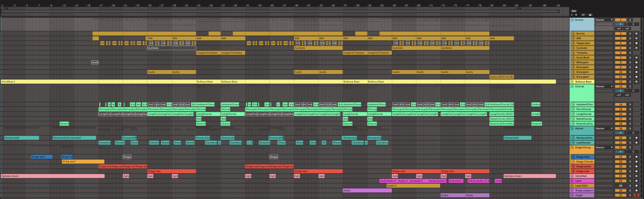Unfold the DownArpCho track

(x=573, y=124)
